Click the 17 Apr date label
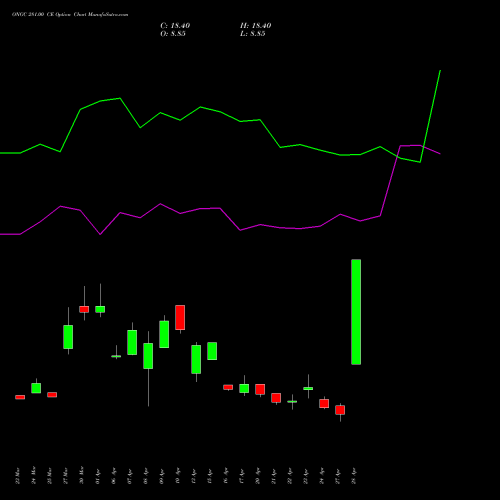This screenshot has width=500, height=500. click(x=242, y=476)
